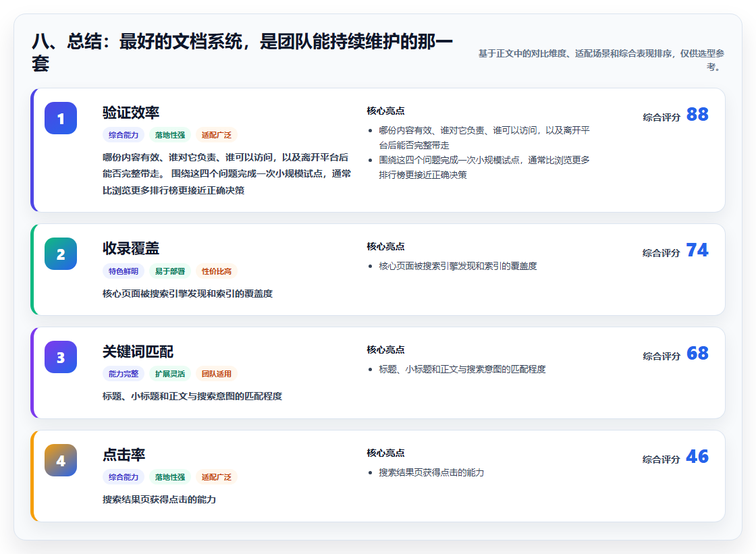Select the 收录覆盖 card title
The image size is (756, 554).
point(131,248)
